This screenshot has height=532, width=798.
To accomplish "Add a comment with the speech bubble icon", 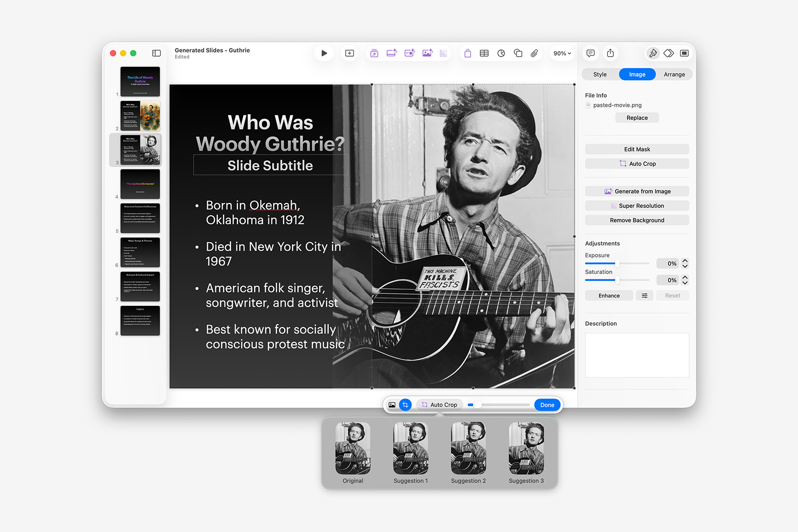I will pos(590,53).
